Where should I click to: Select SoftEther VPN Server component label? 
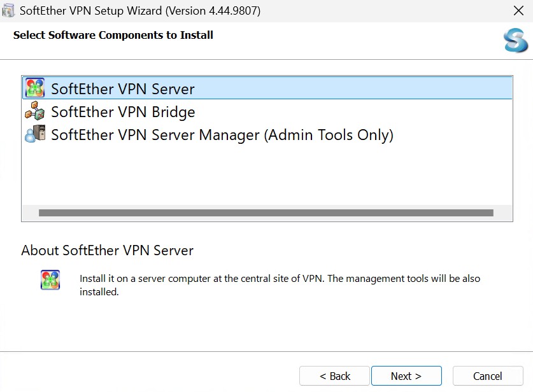123,88
